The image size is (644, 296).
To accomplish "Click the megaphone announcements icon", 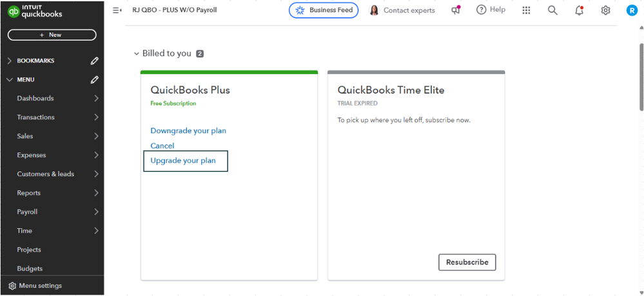I will [x=456, y=10].
